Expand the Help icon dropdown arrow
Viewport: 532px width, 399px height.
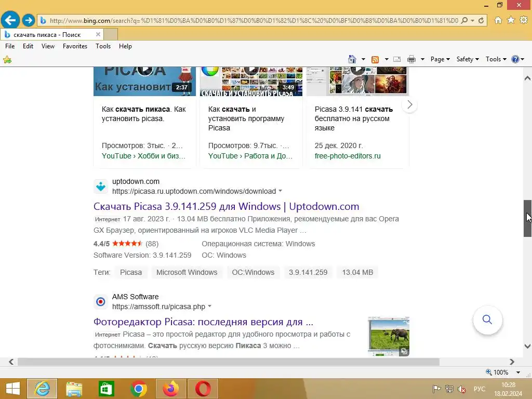tap(523, 59)
